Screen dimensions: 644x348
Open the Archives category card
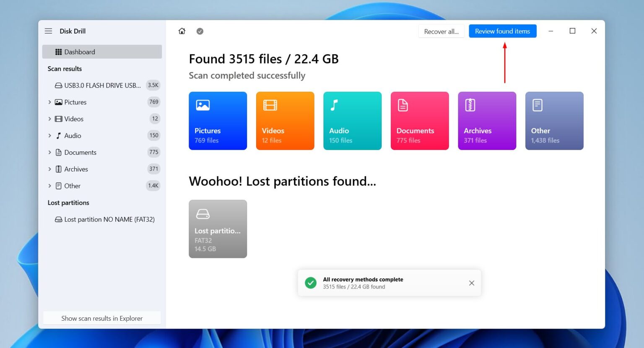coord(487,121)
